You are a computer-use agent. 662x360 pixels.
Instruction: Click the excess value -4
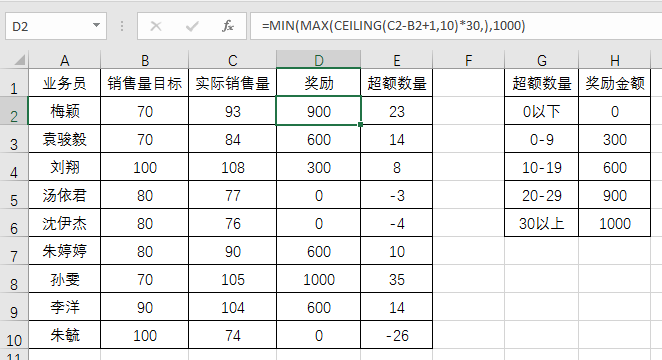point(397,223)
